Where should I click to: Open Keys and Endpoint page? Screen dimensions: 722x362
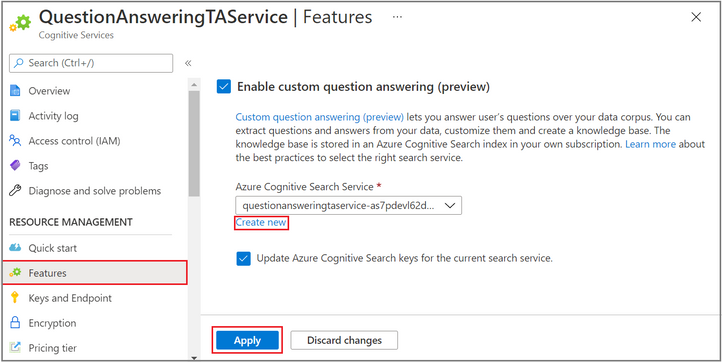[x=70, y=298]
